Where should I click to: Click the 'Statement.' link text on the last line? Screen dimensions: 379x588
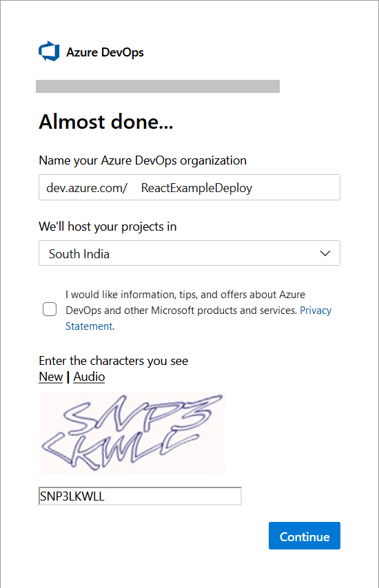point(90,326)
